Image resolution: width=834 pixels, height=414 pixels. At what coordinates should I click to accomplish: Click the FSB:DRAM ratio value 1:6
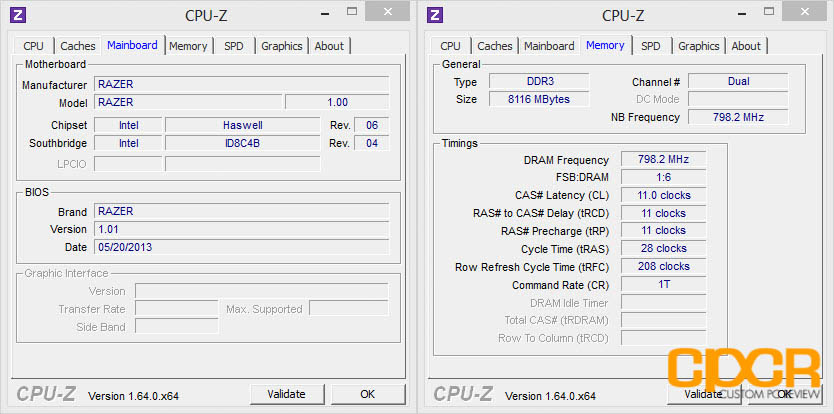[x=663, y=177]
